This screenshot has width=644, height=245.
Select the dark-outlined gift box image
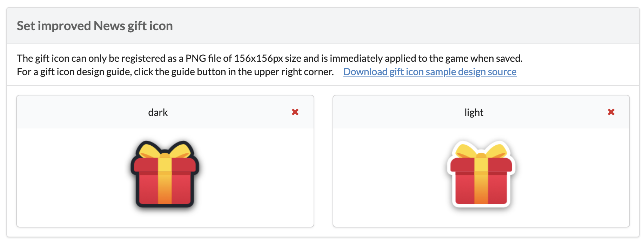[165, 174]
